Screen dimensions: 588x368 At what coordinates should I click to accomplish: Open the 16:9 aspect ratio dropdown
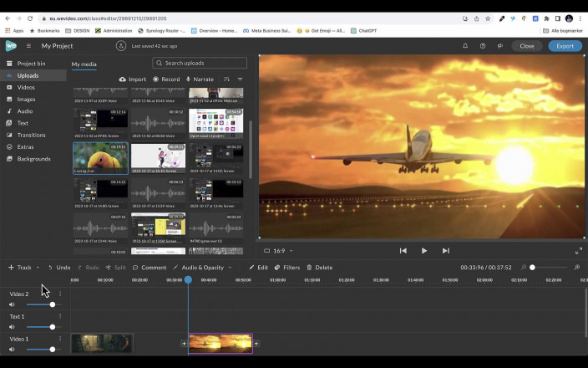[x=279, y=250]
